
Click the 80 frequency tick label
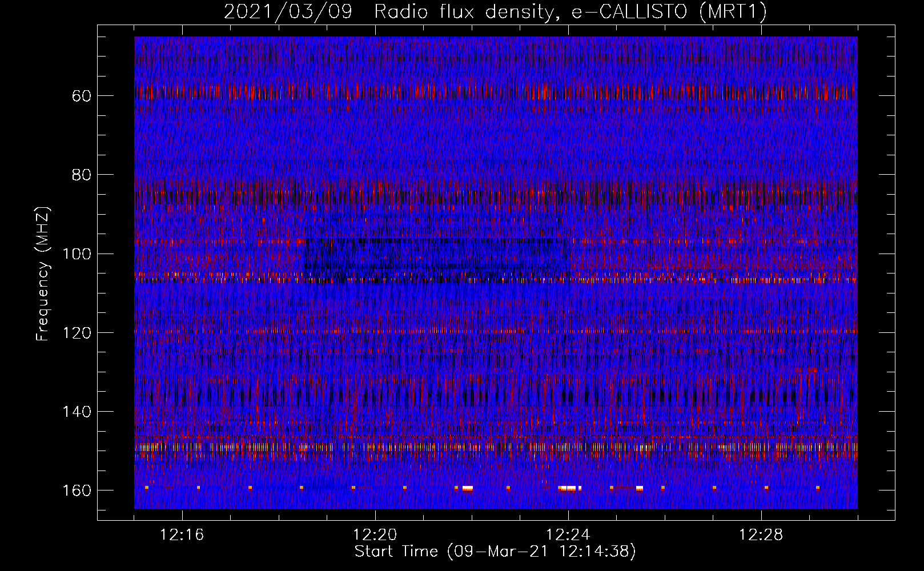pos(82,175)
